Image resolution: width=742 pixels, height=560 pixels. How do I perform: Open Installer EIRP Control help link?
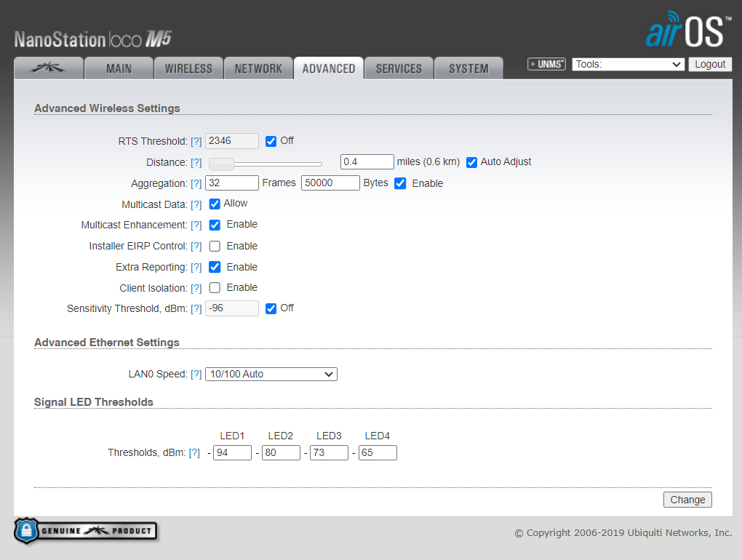click(x=196, y=247)
